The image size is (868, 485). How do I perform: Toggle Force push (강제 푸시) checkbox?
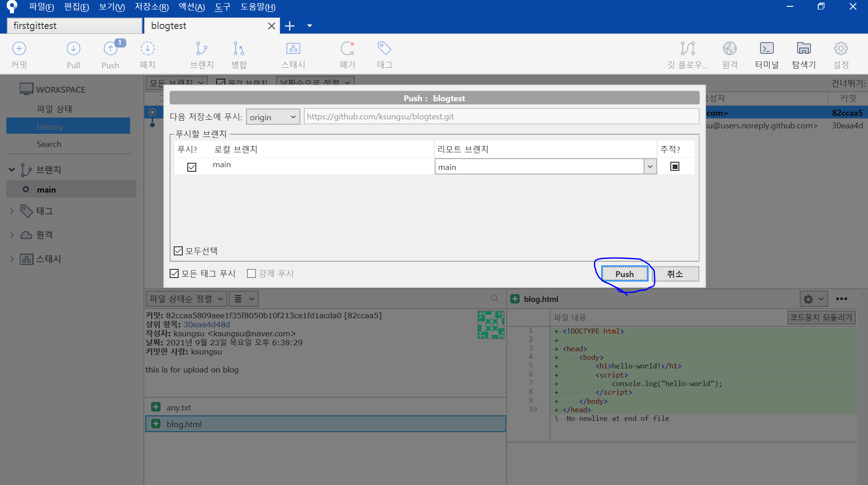click(x=251, y=273)
